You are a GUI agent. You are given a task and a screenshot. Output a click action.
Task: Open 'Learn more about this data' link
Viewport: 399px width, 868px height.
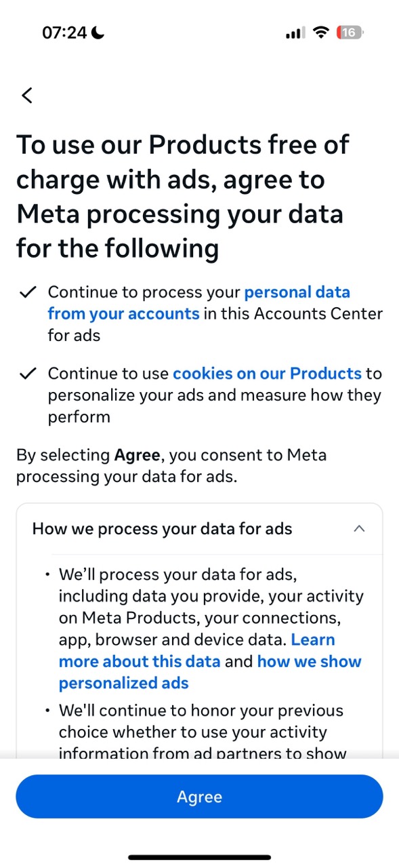click(196, 650)
